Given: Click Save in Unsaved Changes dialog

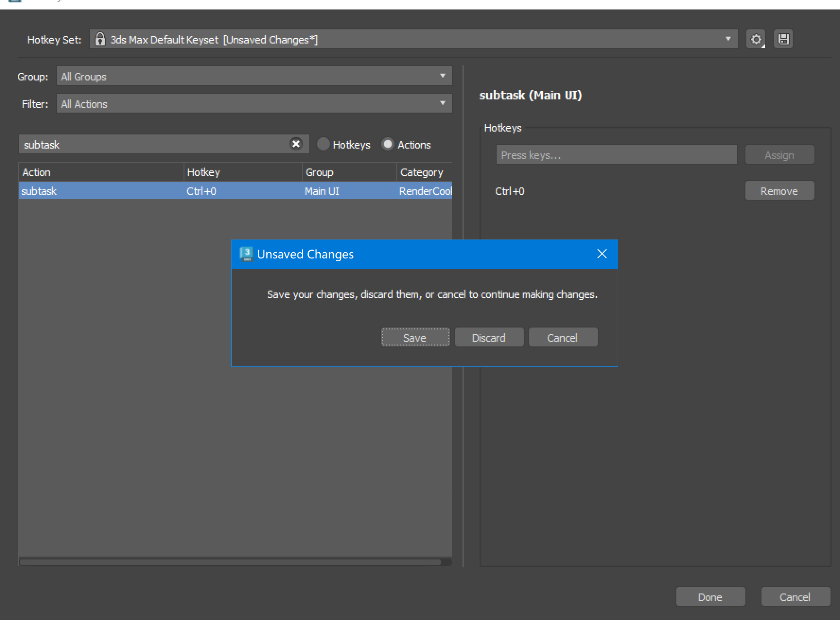Looking at the screenshot, I should point(415,337).
